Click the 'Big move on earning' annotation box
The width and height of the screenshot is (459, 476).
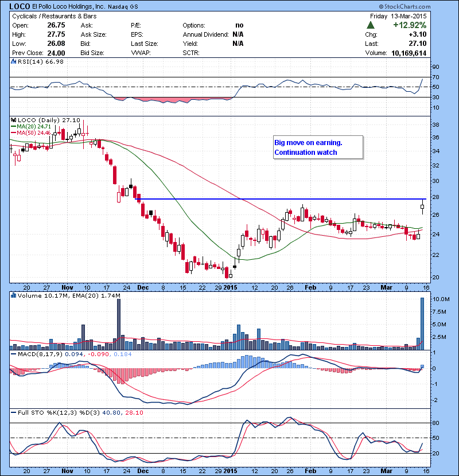[x=318, y=147]
